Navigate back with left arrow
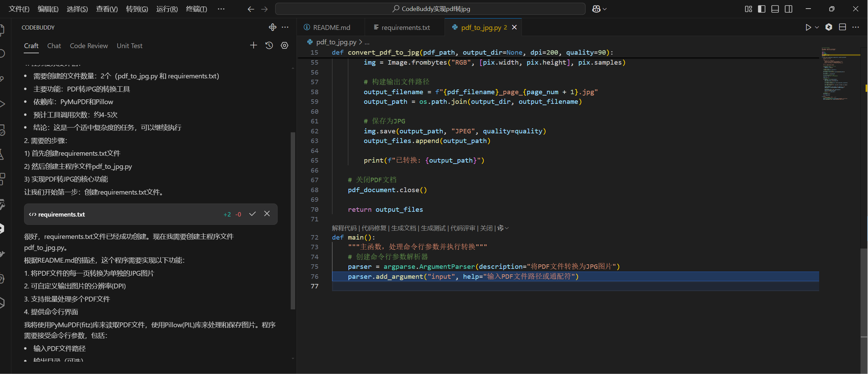 click(251, 9)
